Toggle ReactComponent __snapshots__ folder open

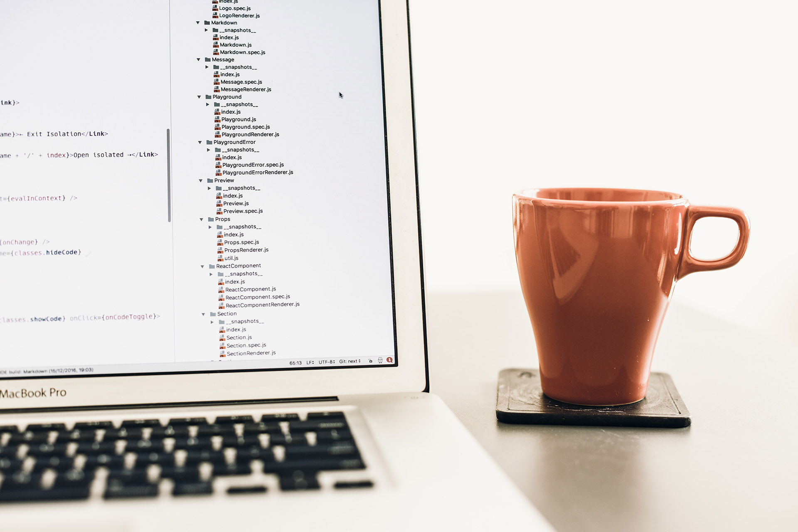point(212,275)
